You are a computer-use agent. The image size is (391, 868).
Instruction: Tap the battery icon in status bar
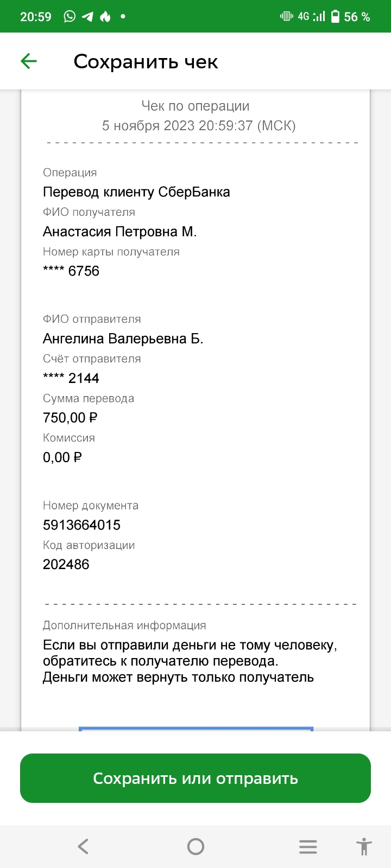point(335,17)
